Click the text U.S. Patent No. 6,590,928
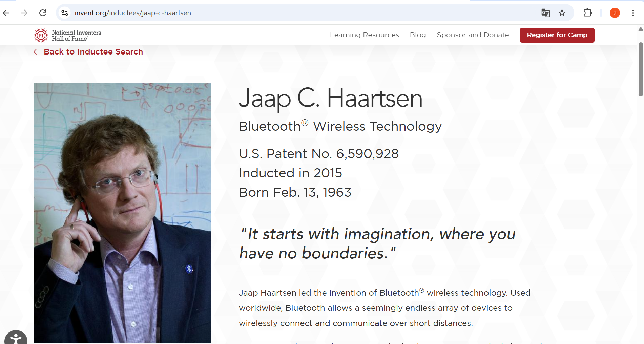 coord(319,154)
